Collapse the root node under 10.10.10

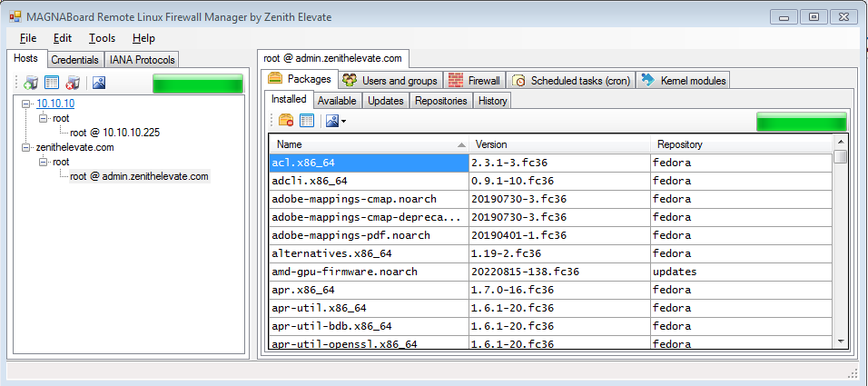point(43,118)
